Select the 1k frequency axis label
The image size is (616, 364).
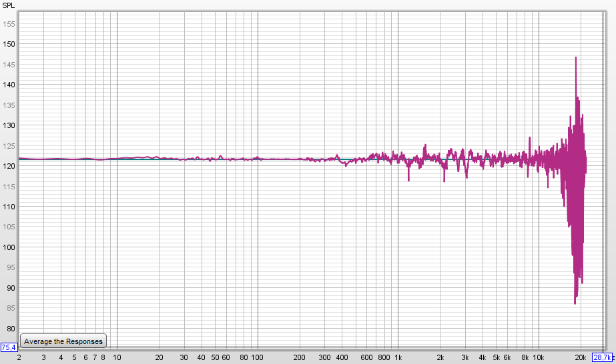pyautogui.click(x=398, y=358)
